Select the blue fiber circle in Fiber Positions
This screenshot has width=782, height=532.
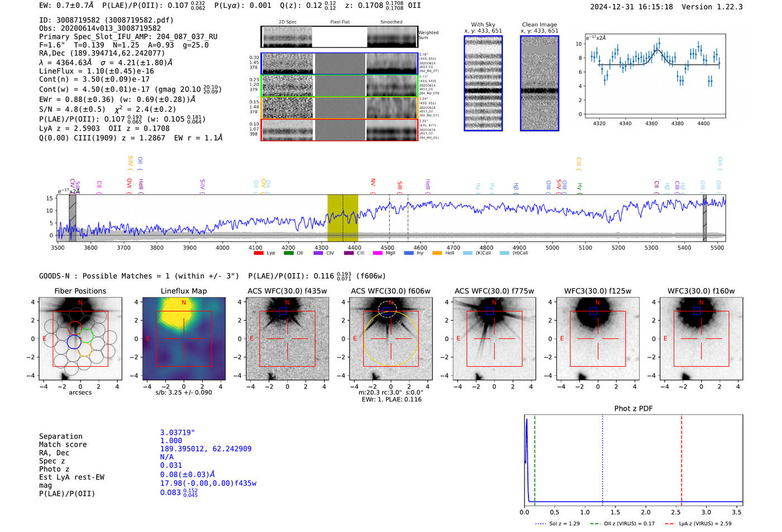click(x=74, y=342)
